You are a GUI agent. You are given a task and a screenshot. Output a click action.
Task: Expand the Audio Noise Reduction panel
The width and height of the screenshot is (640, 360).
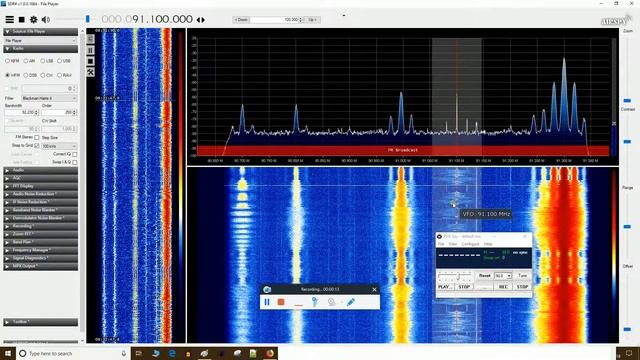point(40,194)
